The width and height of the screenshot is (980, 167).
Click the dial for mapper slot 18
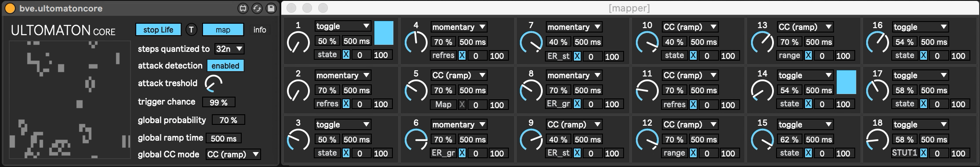coord(877,140)
